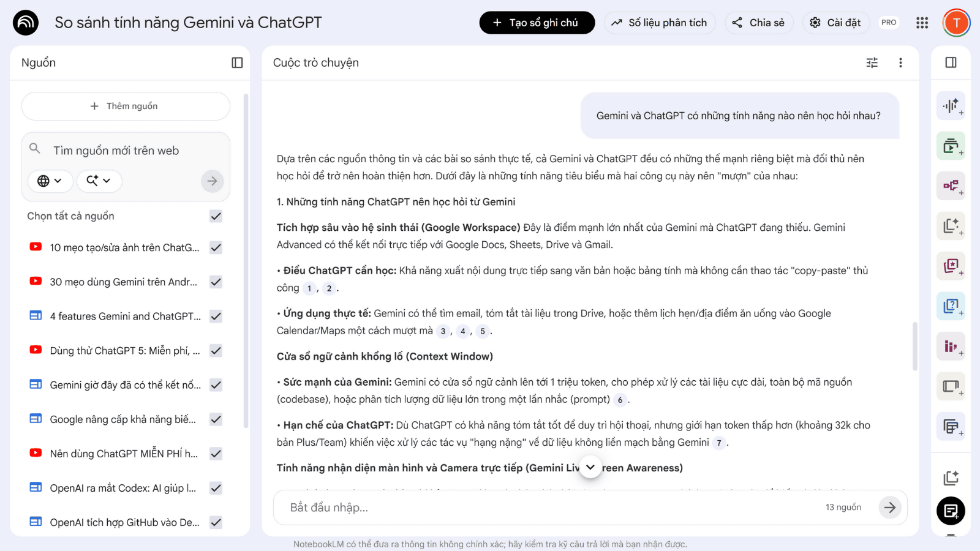Open the Google apps grid menu
Viewport: 980px width, 551px height.
tap(922, 23)
